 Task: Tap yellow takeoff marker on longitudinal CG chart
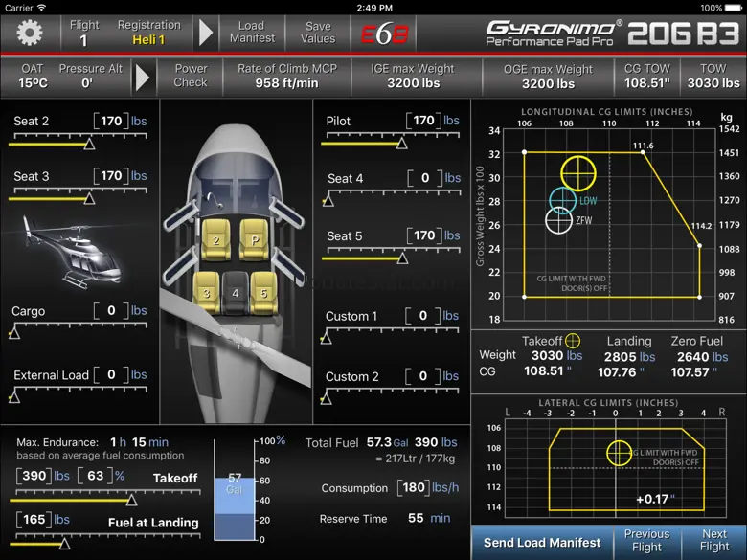coord(577,173)
